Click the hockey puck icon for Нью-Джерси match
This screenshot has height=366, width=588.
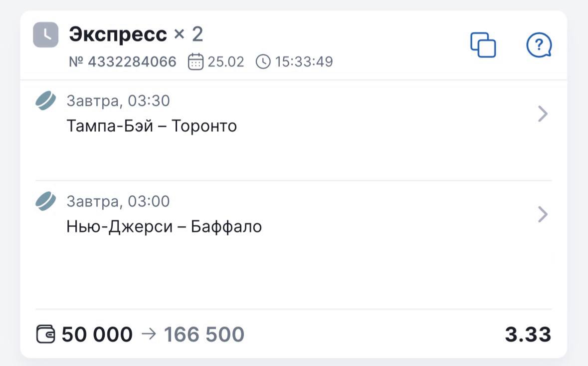tap(46, 201)
